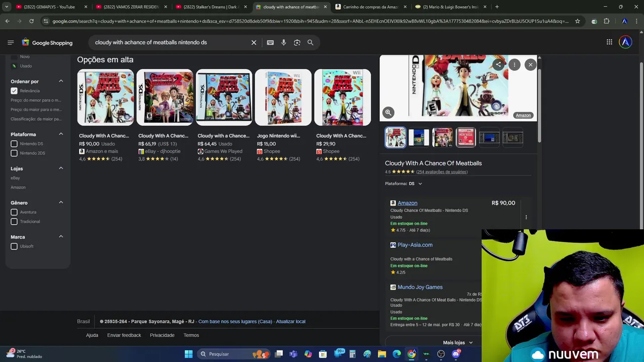The height and width of the screenshot is (362, 644).
Task: Switch to Carrinho de compras Amazon tab
Action: click(370, 7)
